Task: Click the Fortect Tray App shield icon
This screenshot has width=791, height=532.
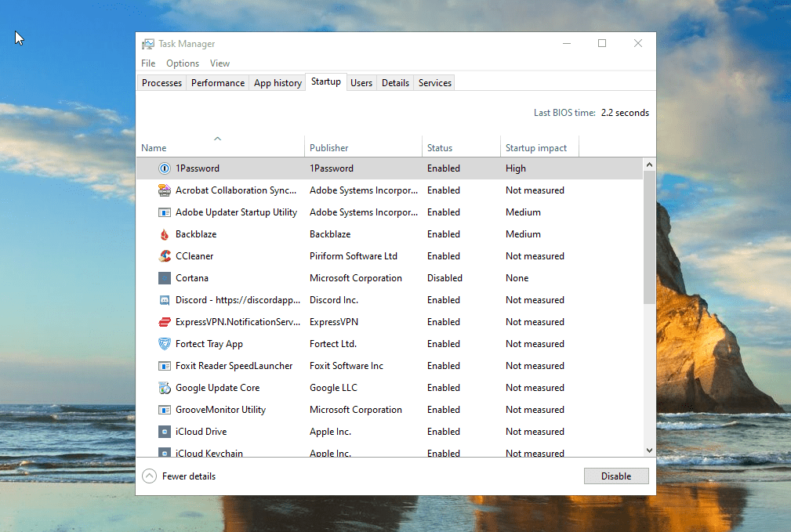Action: click(165, 344)
